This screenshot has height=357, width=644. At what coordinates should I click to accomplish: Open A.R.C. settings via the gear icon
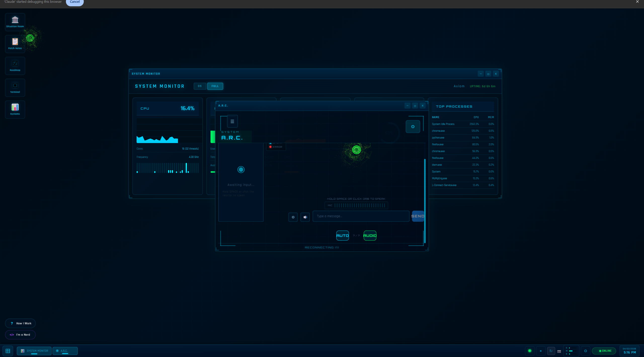click(413, 126)
